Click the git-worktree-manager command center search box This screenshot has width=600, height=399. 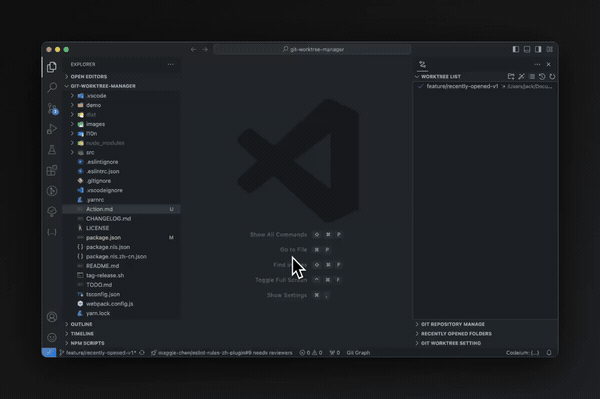point(312,49)
